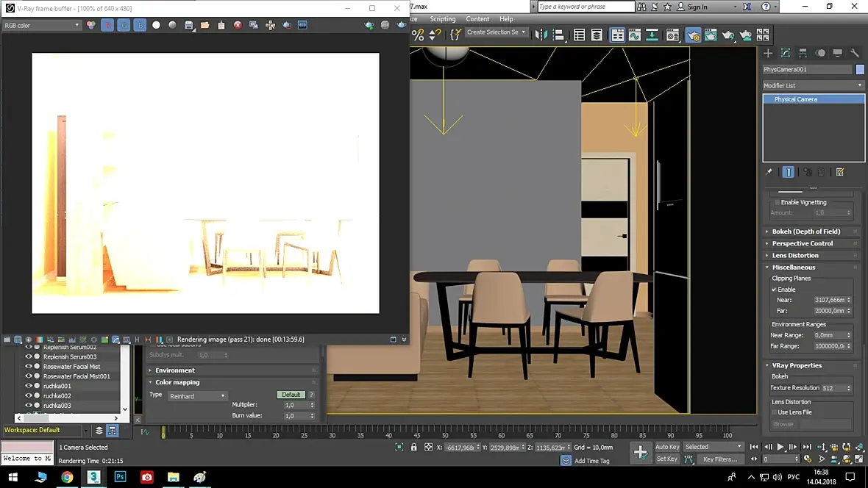This screenshot has height=488, width=868.
Task: Clear the image in V-Ray frame buffer
Action: pyautogui.click(x=238, y=25)
